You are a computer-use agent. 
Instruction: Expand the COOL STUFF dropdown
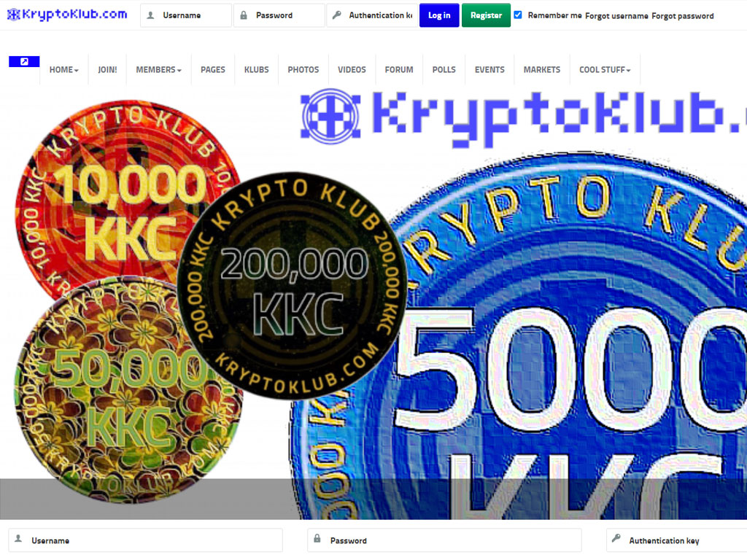click(x=605, y=69)
